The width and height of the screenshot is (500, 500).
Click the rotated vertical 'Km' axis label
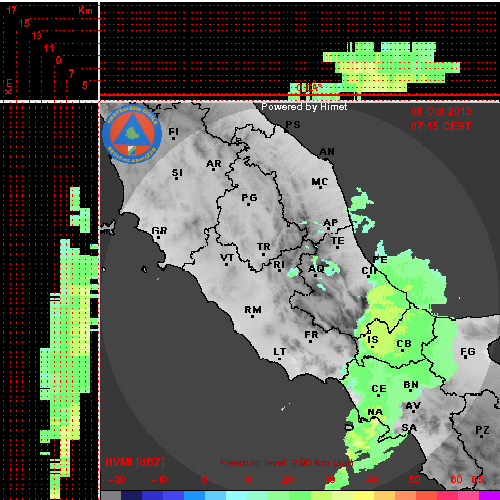pos(8,86)
